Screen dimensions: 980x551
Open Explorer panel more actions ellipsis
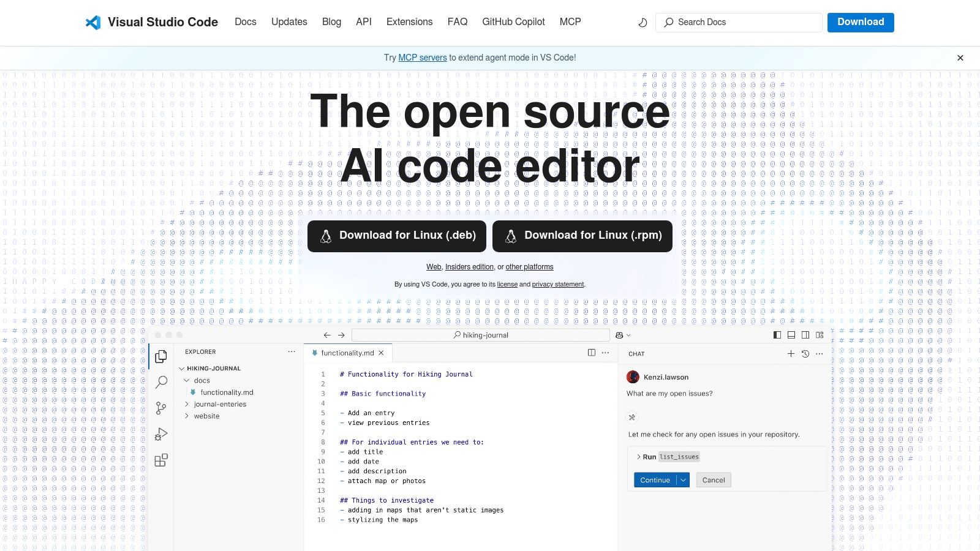coord(292,351)
